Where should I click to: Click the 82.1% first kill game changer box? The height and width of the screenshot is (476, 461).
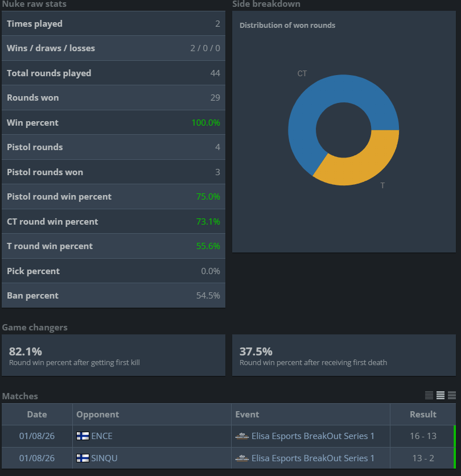click(x=114, y=355)
